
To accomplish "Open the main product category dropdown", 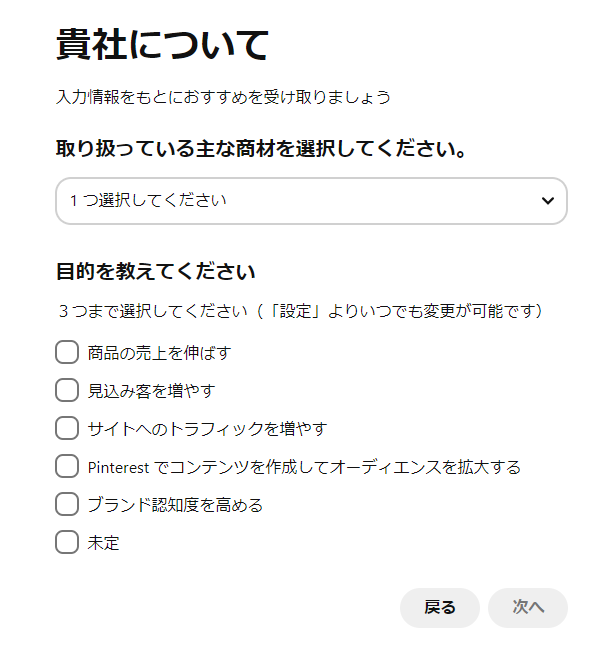I will pyautogui.click(x=310, y=200).
